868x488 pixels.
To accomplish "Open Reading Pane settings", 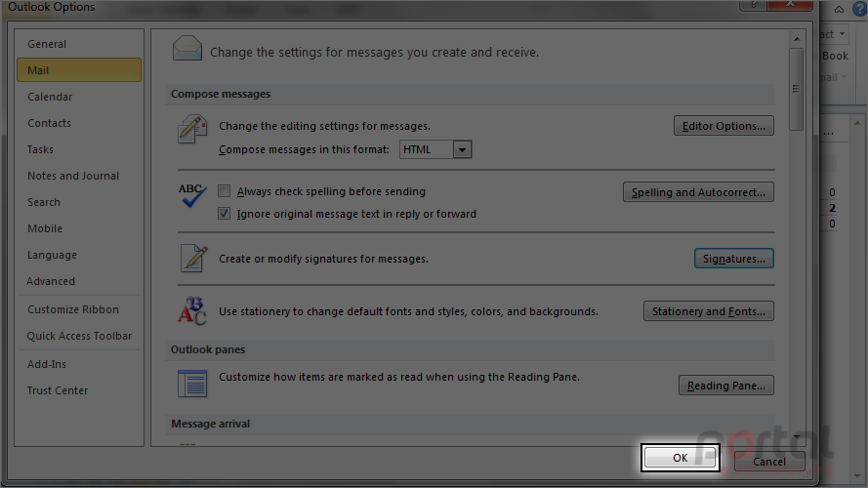I will 726,386.
